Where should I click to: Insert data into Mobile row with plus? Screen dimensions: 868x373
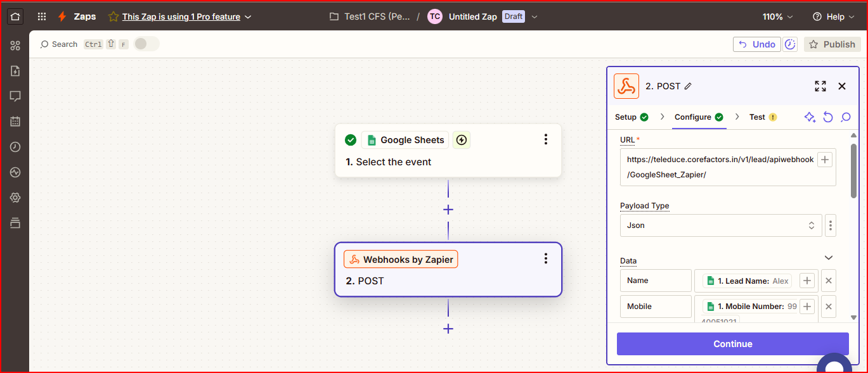tap(807, 307)
